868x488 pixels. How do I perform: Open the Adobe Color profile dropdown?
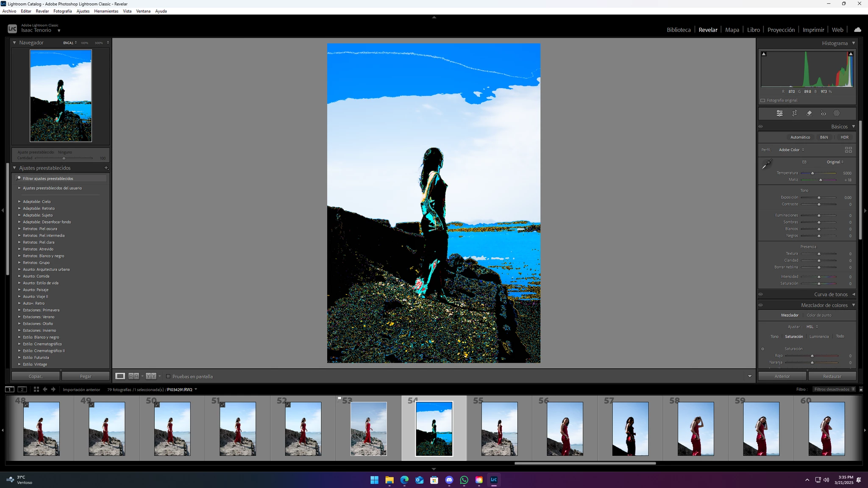791,150
